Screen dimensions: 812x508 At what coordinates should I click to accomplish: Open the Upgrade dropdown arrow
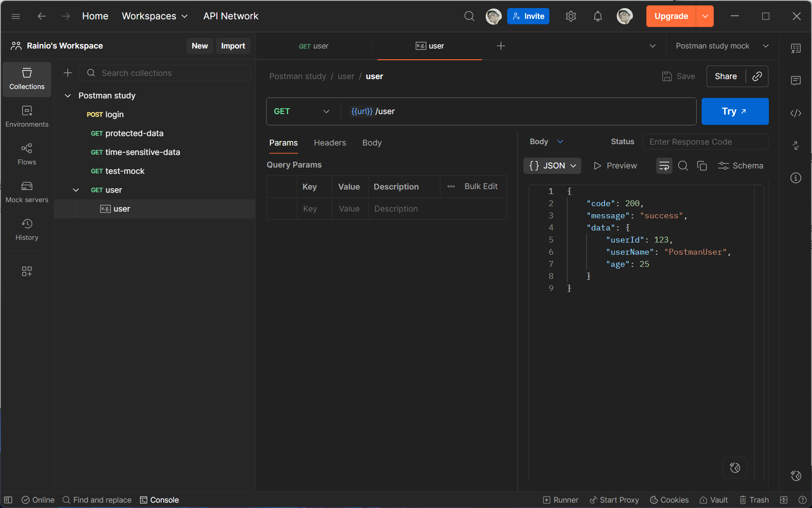(x=705, y=16)
